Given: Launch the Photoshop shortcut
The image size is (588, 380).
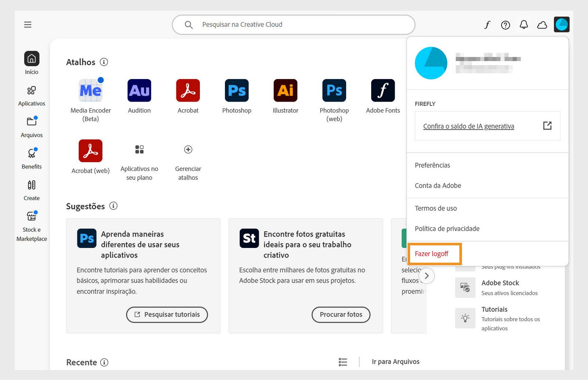Looking at the screenshot, I should click(x=237, y=90).
